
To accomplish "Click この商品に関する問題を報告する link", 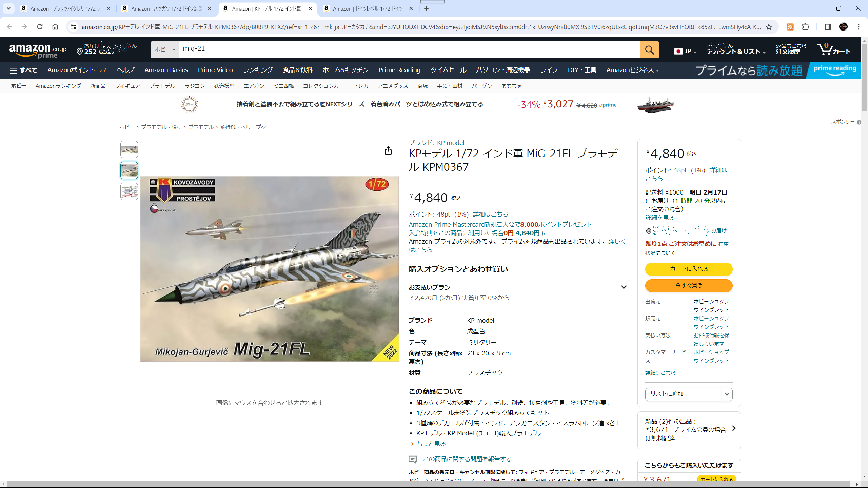I will [467, 459].
